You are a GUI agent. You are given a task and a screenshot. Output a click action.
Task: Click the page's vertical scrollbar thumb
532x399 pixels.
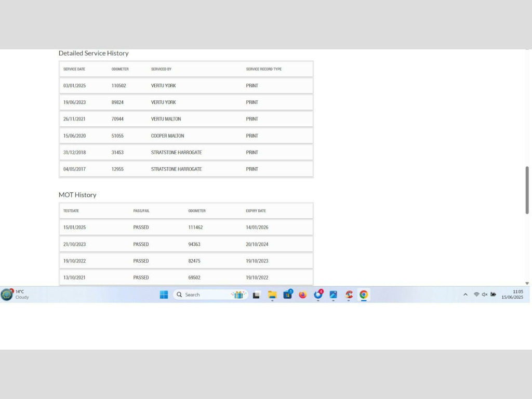pyautogui.click(x=527, y=190)
